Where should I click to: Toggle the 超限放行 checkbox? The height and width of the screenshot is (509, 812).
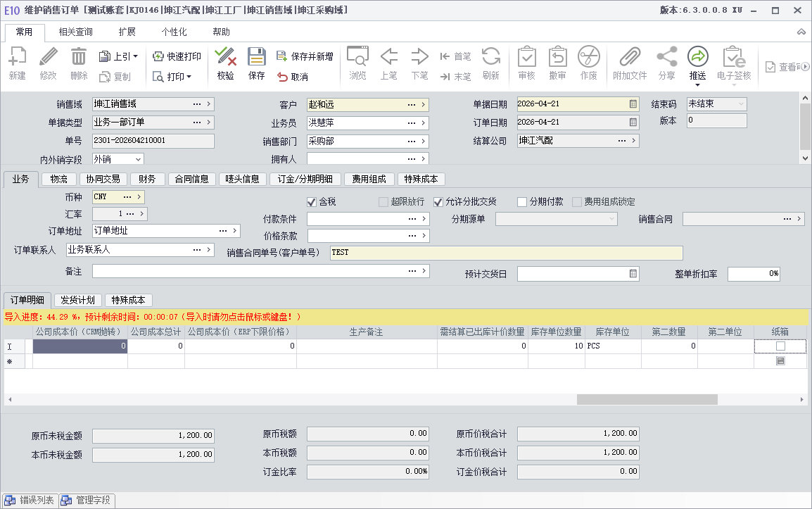(383, 202)
